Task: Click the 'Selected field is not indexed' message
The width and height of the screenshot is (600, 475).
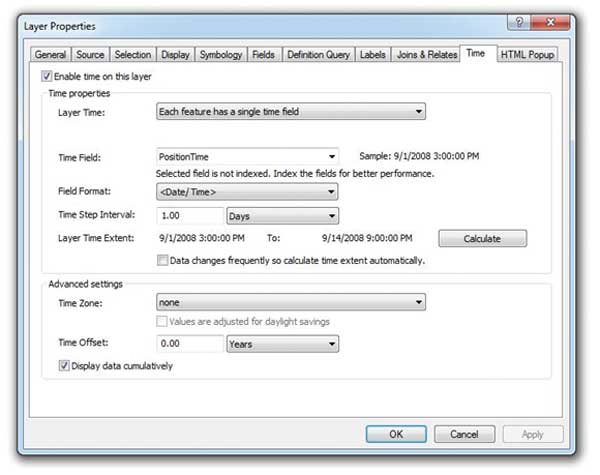Action: click(x=295, y=174)
